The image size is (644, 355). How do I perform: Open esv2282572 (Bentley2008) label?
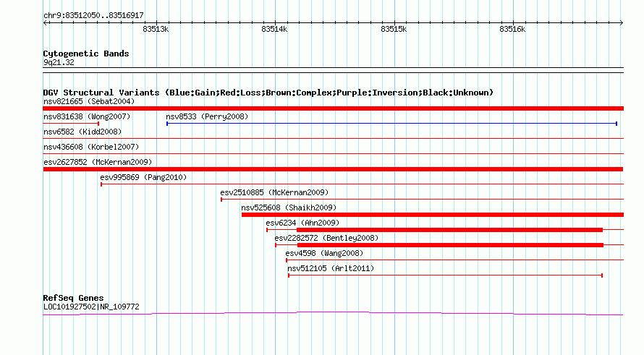click(x=326, y=238)
